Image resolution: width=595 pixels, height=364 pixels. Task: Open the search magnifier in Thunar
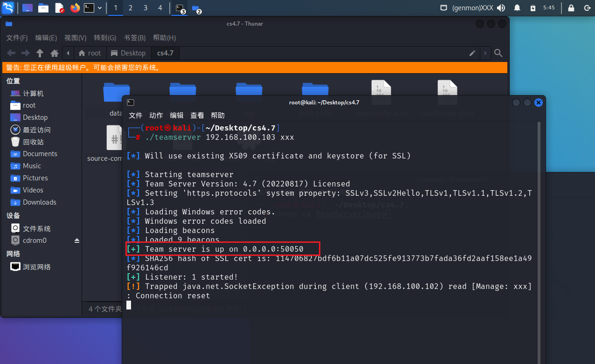(498, 53)
